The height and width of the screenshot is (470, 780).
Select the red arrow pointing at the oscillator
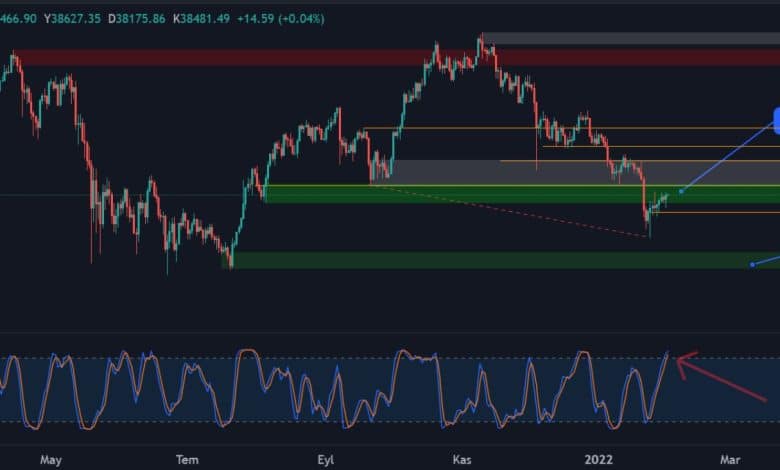click(x=722, y=378)
